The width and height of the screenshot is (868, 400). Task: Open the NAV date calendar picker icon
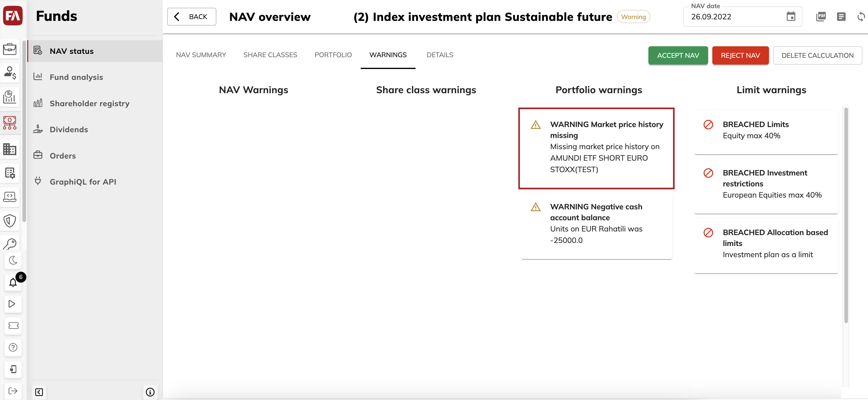791,16
